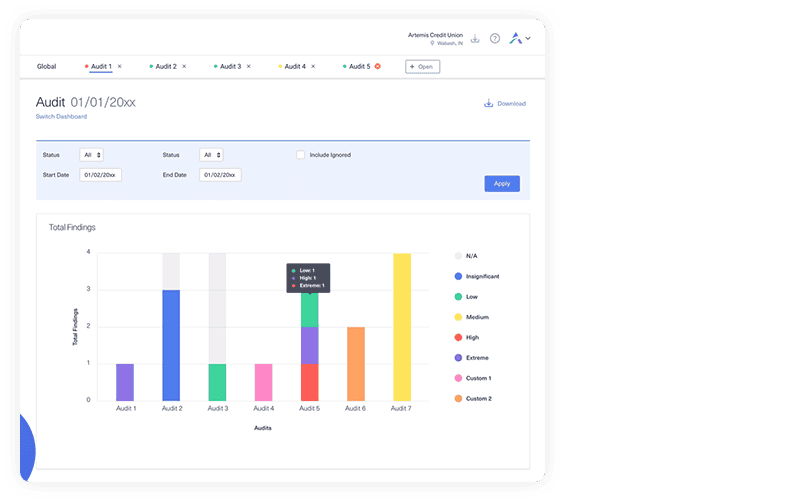Click the Download link with arrow icon
Screen dimensions: 800x500
point(505,104)
